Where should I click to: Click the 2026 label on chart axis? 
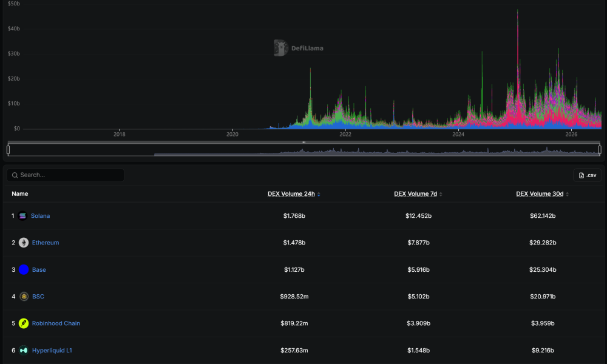[571, 135]
